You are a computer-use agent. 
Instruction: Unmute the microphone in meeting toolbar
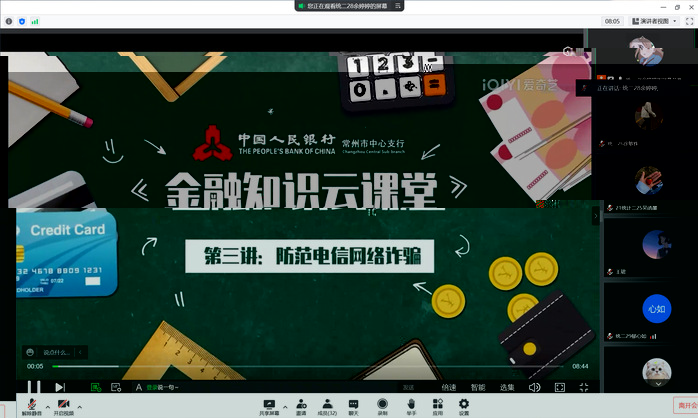(x=31, y=406)
